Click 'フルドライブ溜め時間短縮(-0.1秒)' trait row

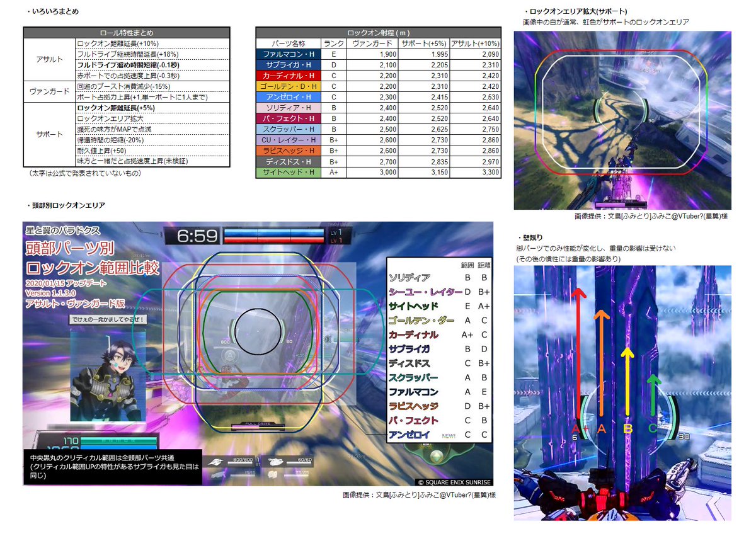[152, 65]
